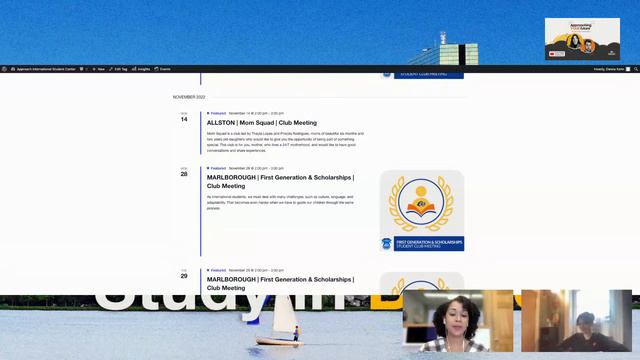Click the YouTube badge on the overlay thumbnail
Viewport: 640px width, 360px height.
tap(557, 53)
